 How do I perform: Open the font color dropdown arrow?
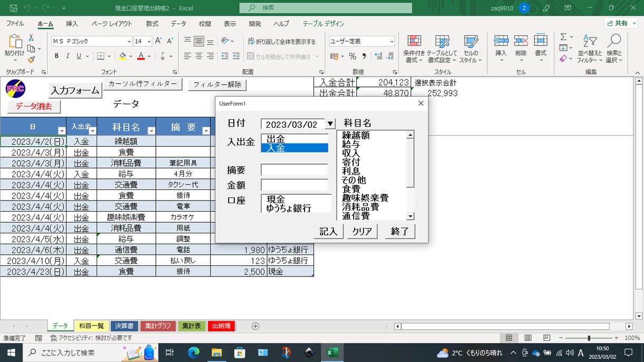149,56
